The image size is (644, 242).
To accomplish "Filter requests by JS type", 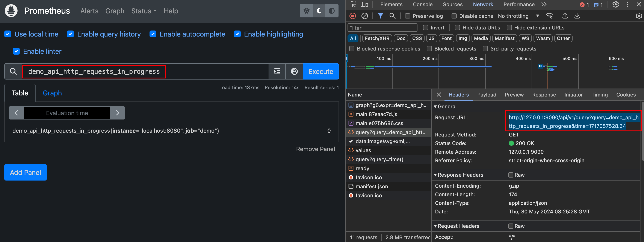I will (x=431, y=38).
